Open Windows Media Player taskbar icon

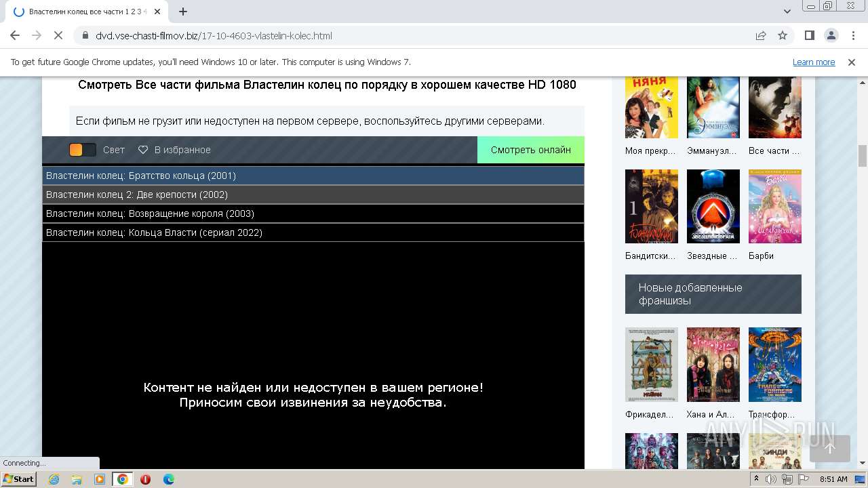pos(100,479)
